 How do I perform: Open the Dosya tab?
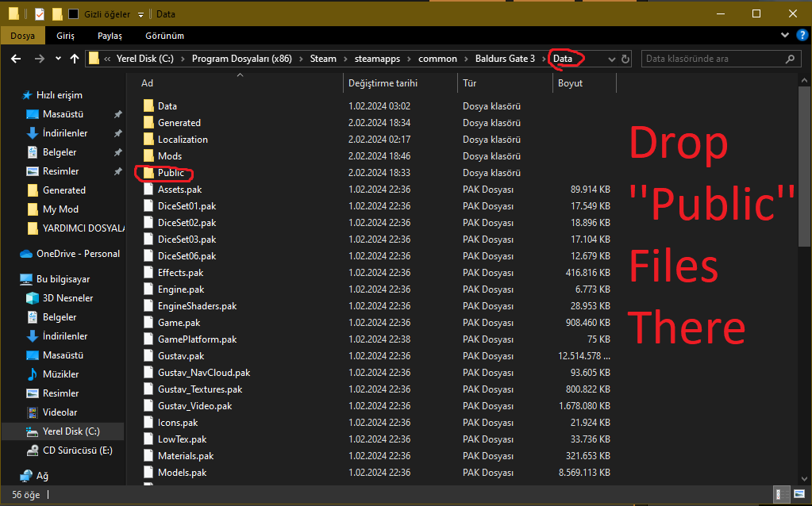click(x=23, y=36)
